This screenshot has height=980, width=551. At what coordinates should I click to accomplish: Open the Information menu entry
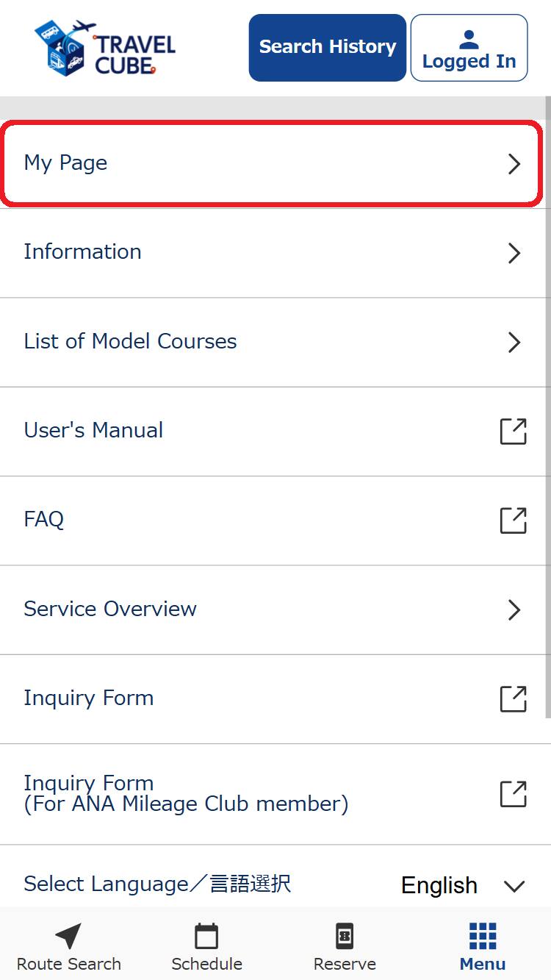pyautogui.click(x=82, y=251)
